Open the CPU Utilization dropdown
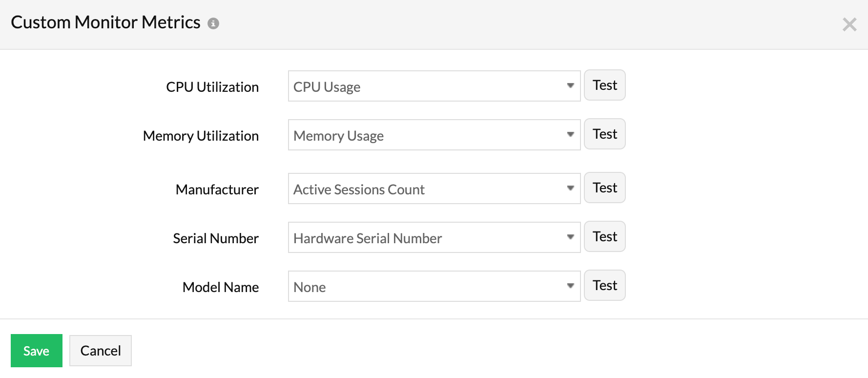Image resolution: width=868 pixels, height=378 pixels. [x=434, y=86]
